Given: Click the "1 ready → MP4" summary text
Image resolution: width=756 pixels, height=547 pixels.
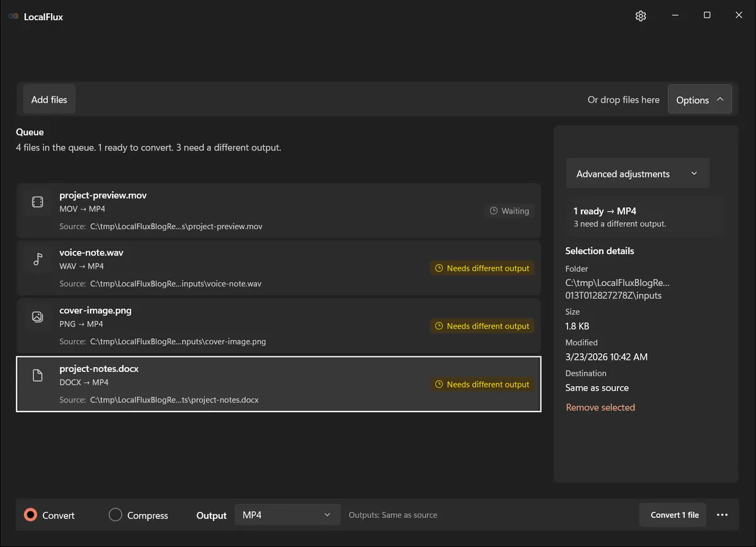Looking at the screenshot, I should click(605, 211).
